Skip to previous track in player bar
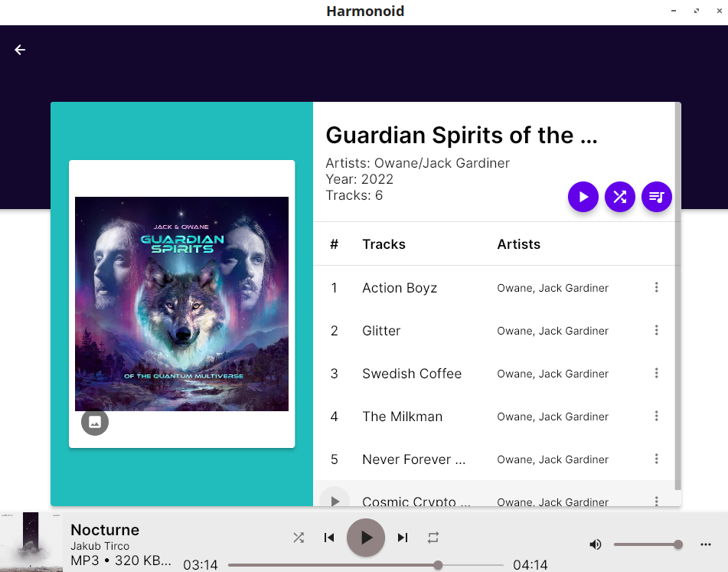The image size is (728, 572). (x=329, y=538)
